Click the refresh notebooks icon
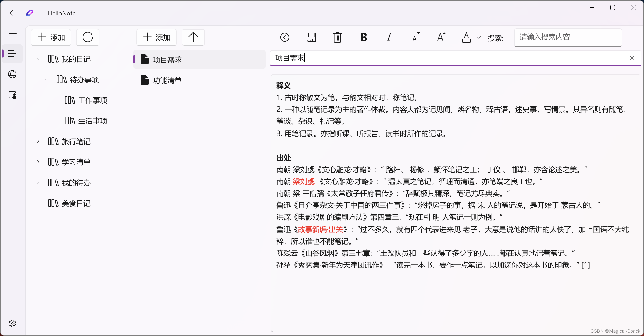 click(x=88, y=37)
